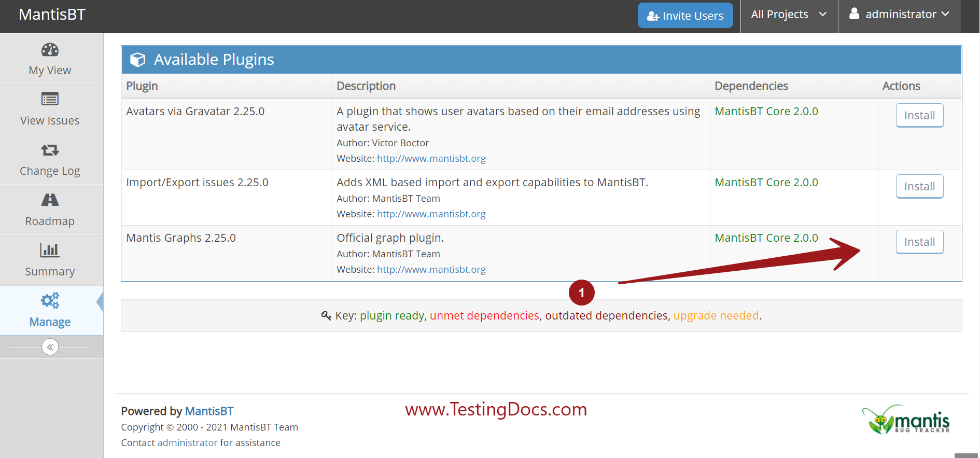
Task: Click the key icon in legend
Action: point(326,315)
